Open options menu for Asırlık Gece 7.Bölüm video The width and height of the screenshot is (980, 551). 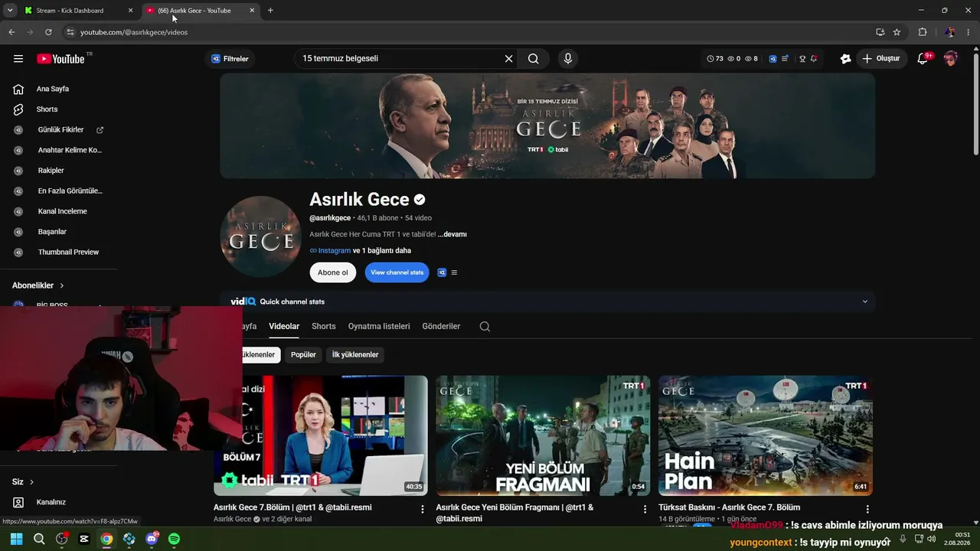click(423, 509)
